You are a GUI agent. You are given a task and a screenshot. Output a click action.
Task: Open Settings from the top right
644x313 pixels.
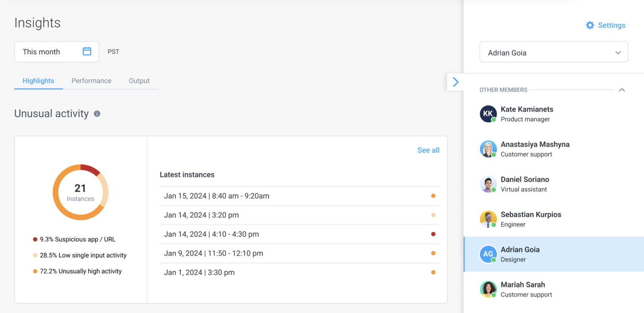(605, 25)
